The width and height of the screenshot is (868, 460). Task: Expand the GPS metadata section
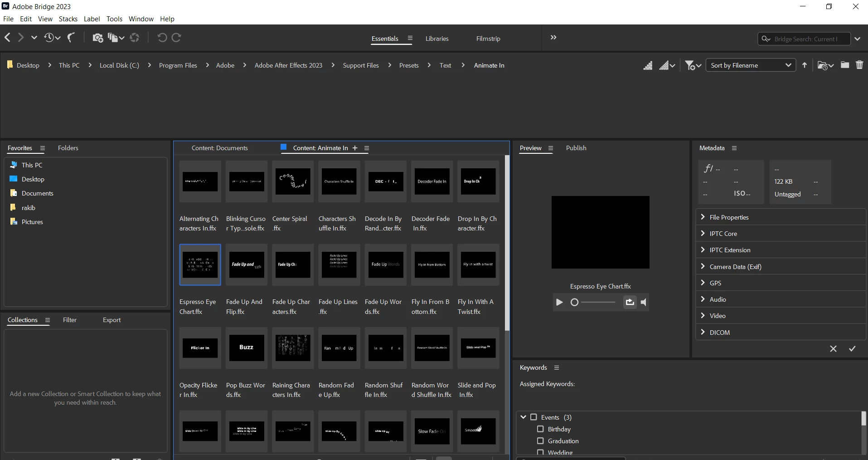[x=703, y=283]
